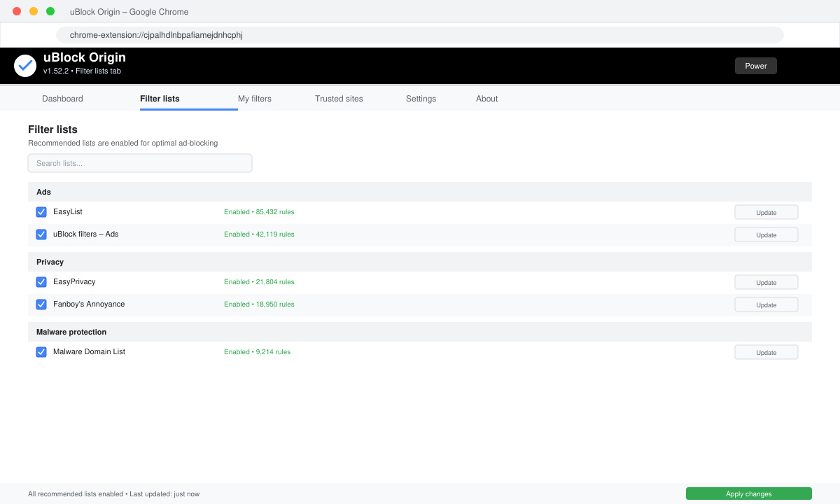Select the Malware protection section header
The height and width of the screenshot is (504, 840).
coord(420,332)
